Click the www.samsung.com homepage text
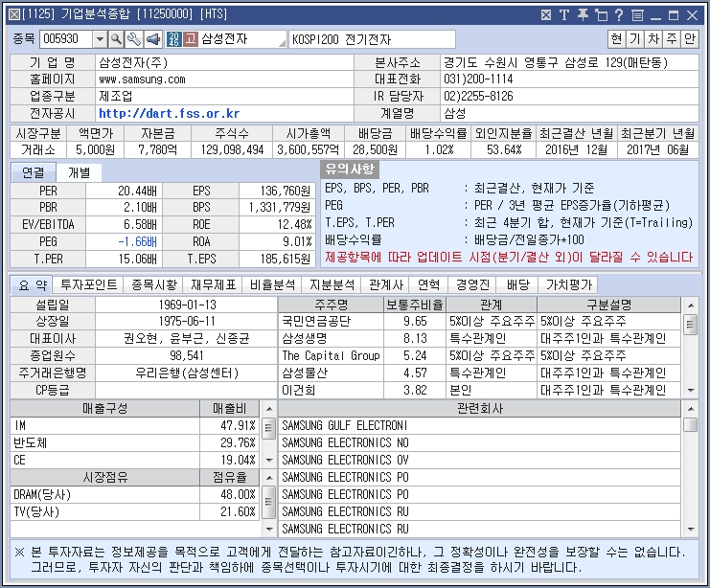This screenshot has width=710, height=588. (x=142, y=79)
